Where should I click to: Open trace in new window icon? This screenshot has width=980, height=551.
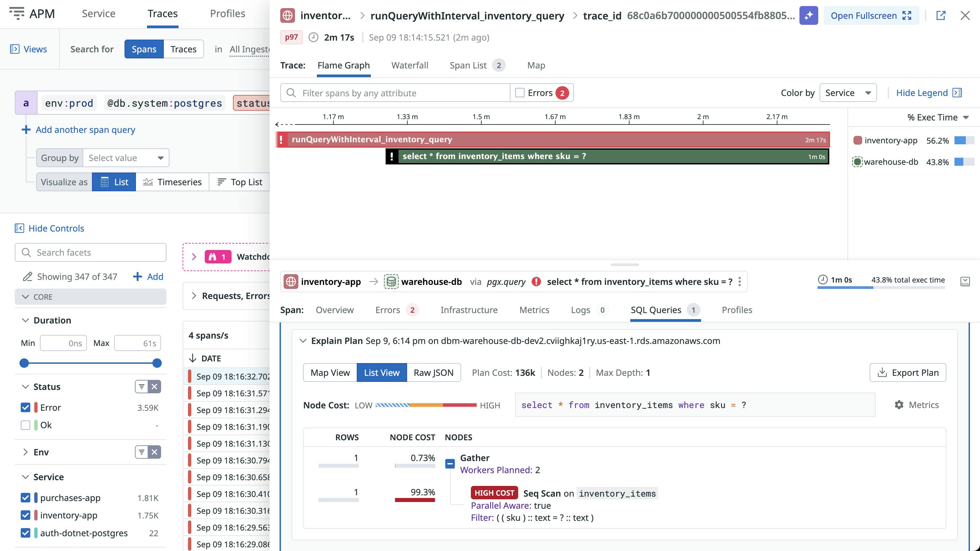coord(940,15)
